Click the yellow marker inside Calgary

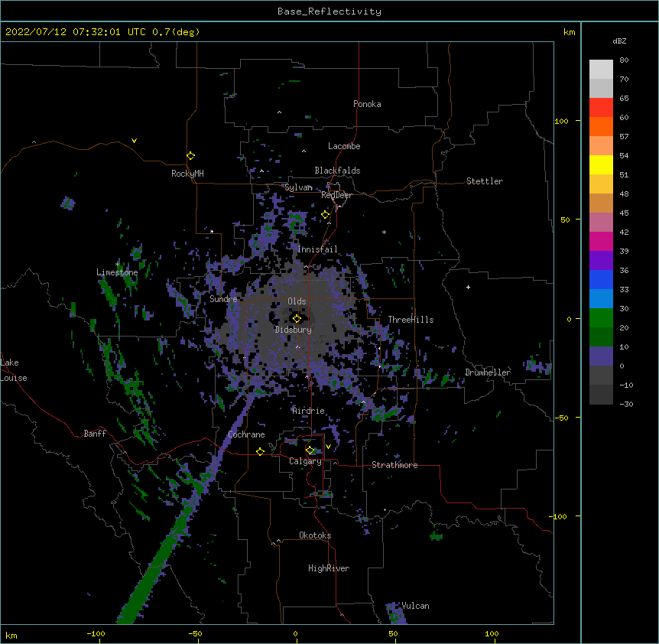click(x=310, y=450)
